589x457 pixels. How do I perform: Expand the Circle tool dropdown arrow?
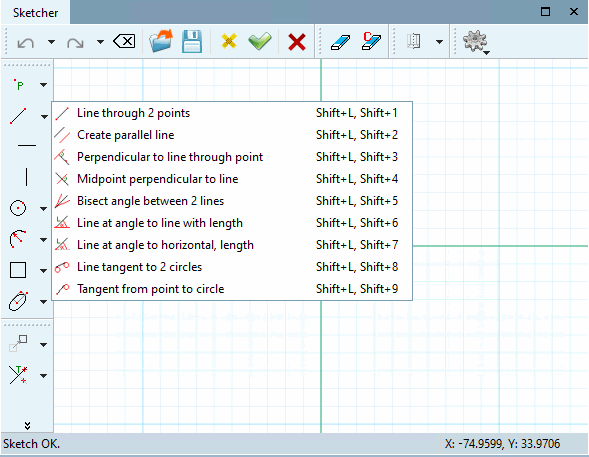coord(44,208)
